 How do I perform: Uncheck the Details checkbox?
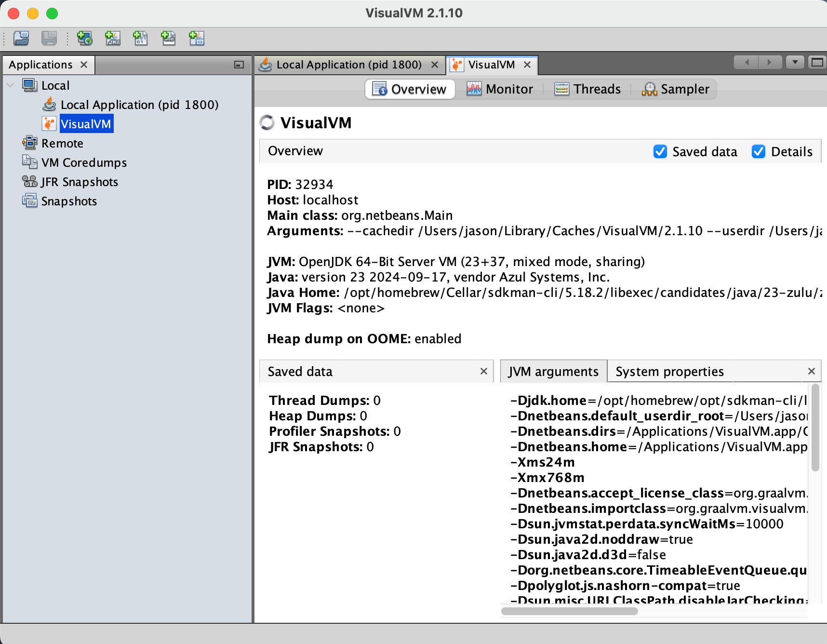[x=759, y=151]
